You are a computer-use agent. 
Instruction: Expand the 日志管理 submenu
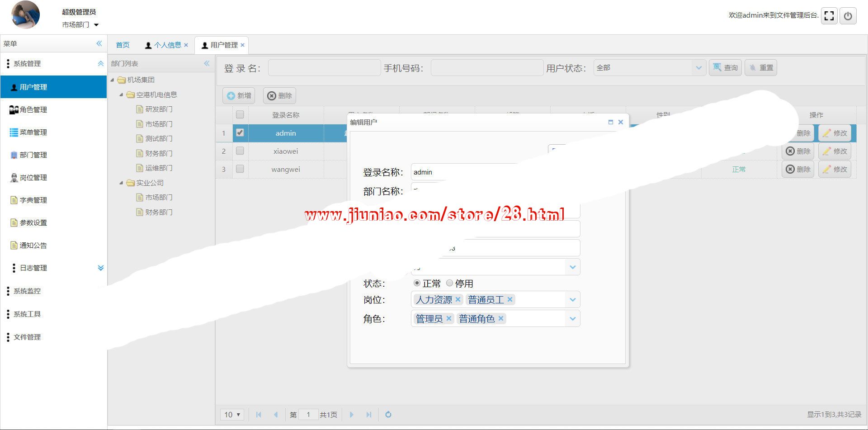click(x=100, y=268)
